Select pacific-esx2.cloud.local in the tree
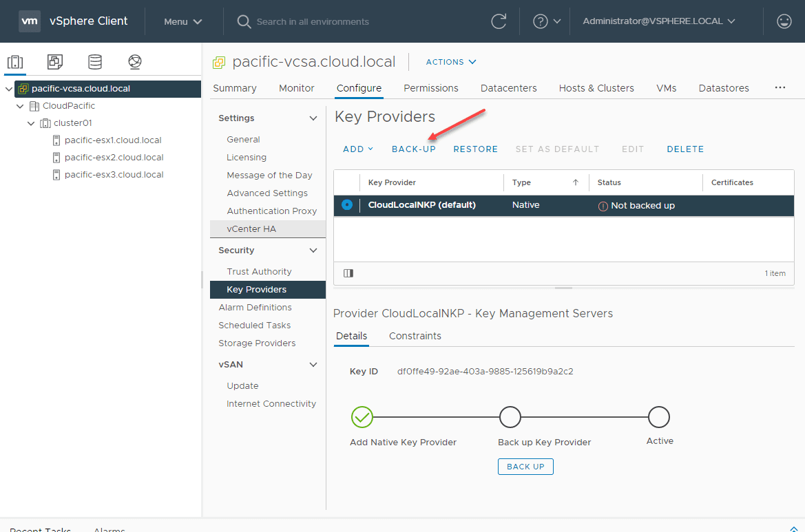This screenshot has height=532, width=805. tap(114, 157)
